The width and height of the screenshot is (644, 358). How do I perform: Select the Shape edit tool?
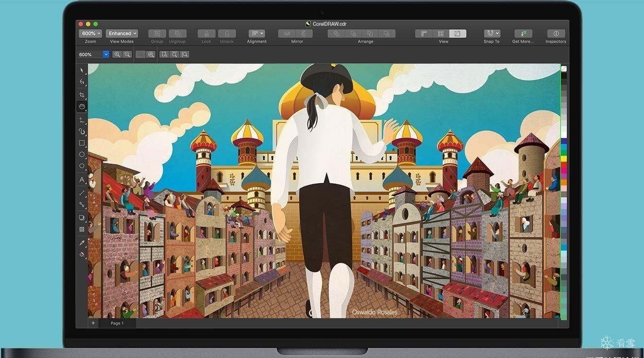click(82, 82)
